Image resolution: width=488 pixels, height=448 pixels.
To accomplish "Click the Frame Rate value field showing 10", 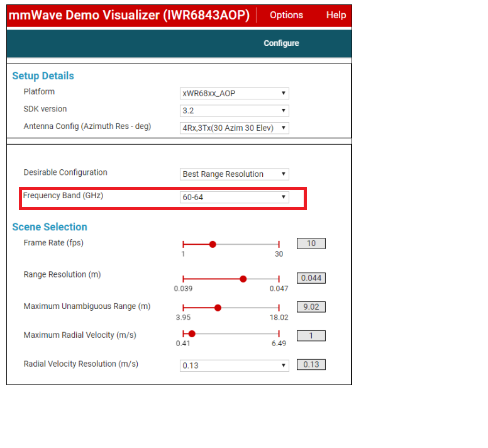I will pos(311,244).
